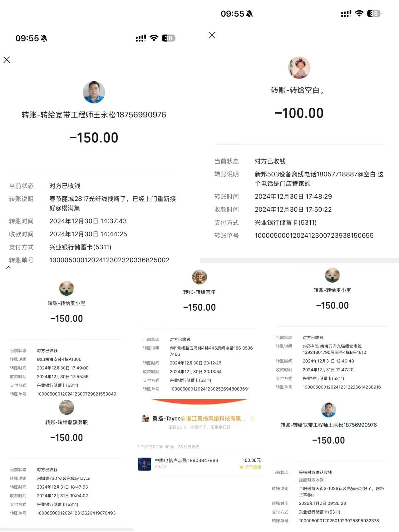Screen dimensions: 399x532
Task: Tap the 提醒对方收款 link
Action: tap(311, 480)
